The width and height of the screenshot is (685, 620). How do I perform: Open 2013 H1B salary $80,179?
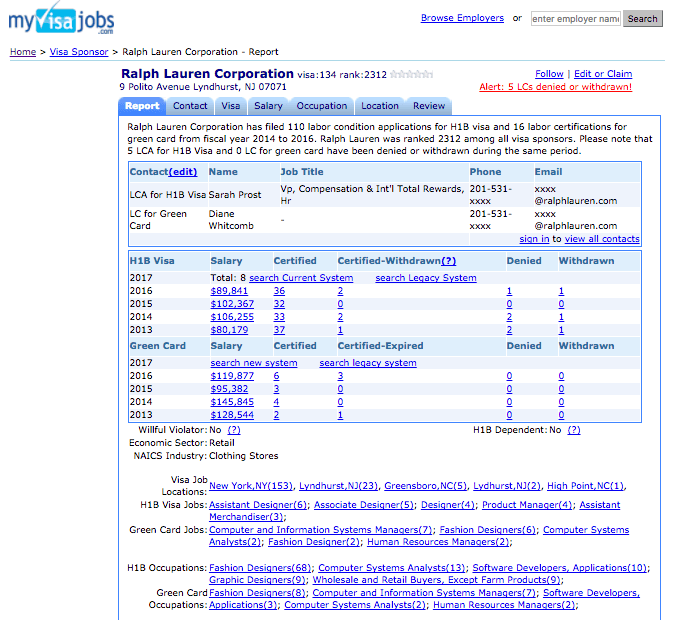tap(229, 330)
